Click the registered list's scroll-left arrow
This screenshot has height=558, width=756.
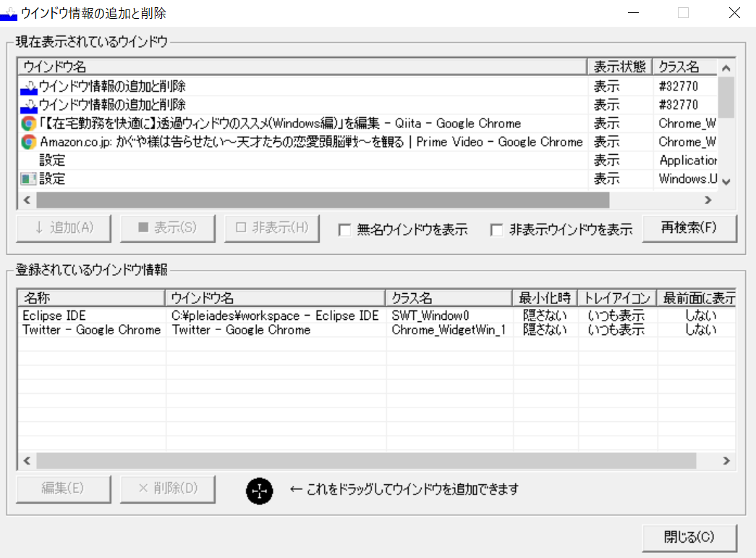tap(27, 460)
